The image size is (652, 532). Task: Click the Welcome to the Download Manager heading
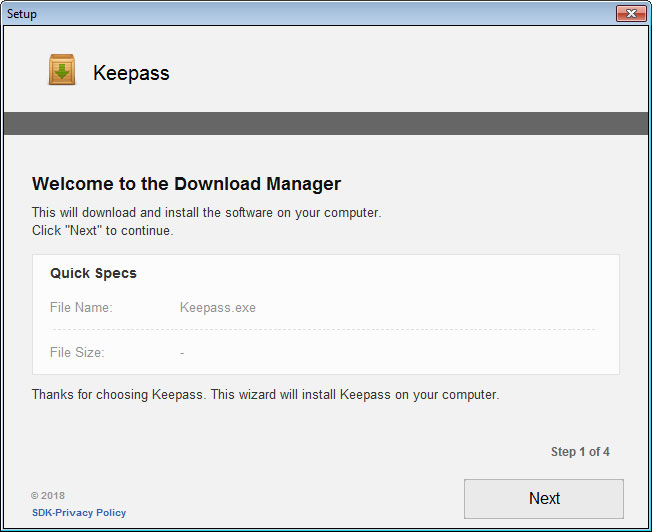(186, 184)
